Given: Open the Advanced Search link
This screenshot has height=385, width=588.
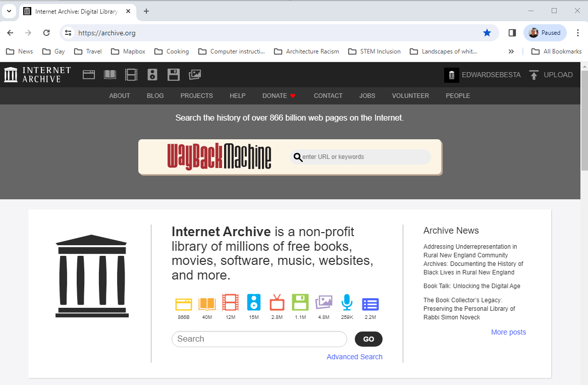Looking at the screenshot, I should click(354, 357).
